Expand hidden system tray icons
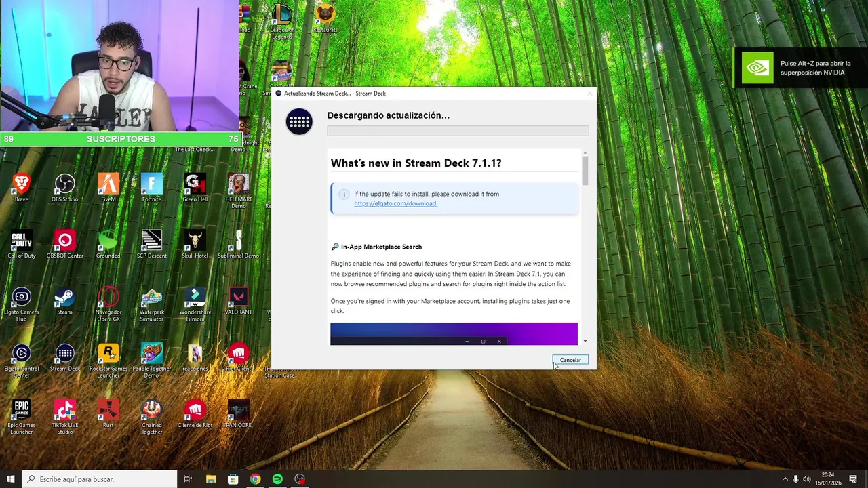This screenshot has height=488, width=868. [785, 479]
